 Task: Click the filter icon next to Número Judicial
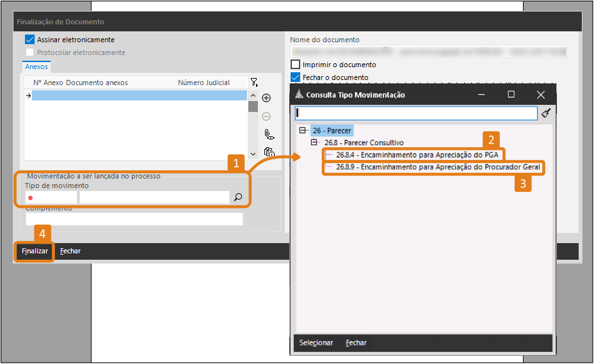coord(254,82)
